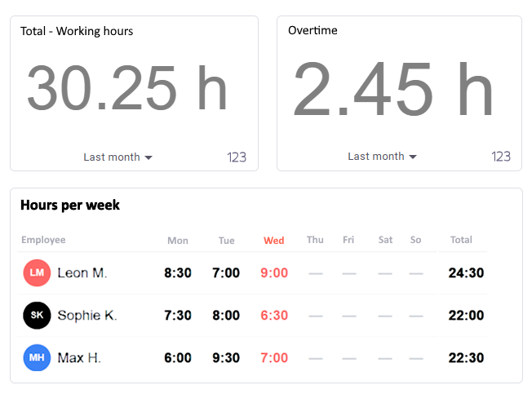
Task: Click the 123 icon in Working hours card
Action: (x=237, y=157)
